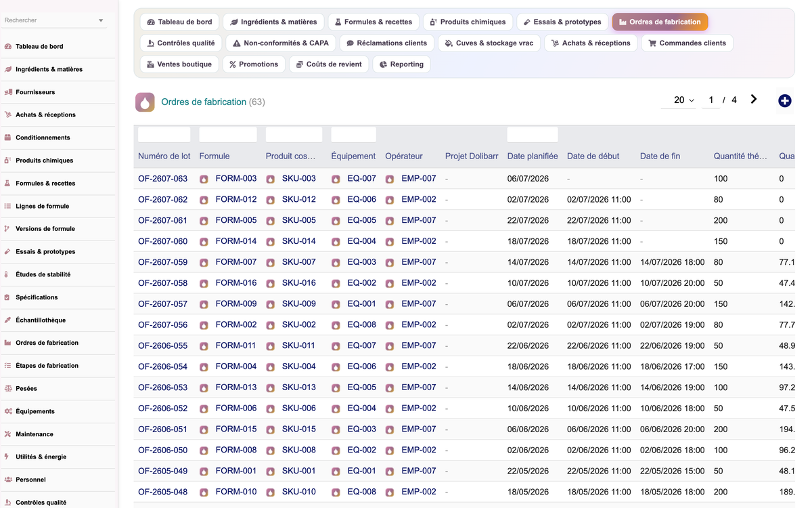Open equipment link EQ-008 in OF-2607-056 row
The image size is (812, 508).
362,324
